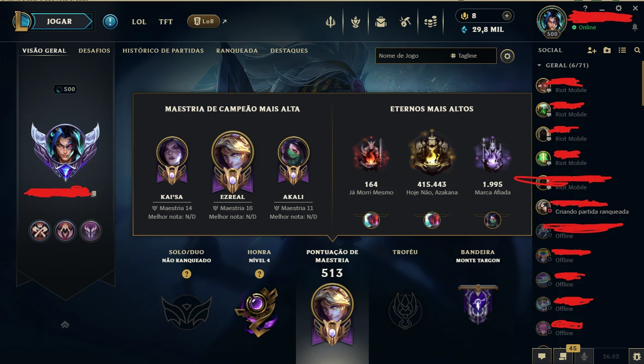Click the new folder icon in Social panel
This screenshot has height=364, width=644.
[x=607, y=50]
